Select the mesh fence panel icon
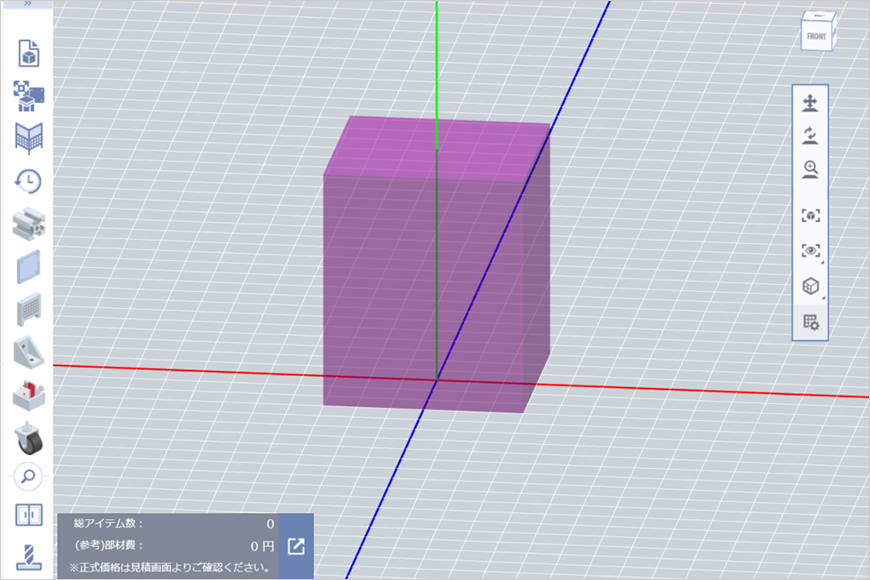 [29, 310]
